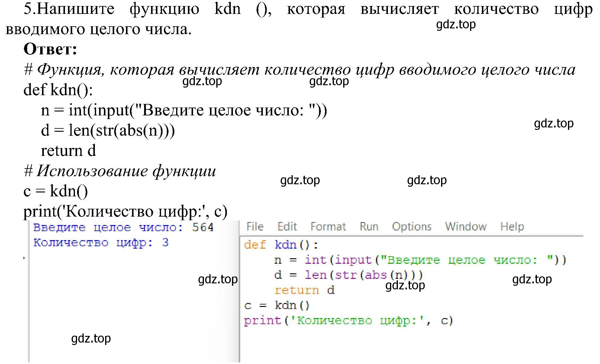Open the Help menu in IDLE editor

point(512,227)
